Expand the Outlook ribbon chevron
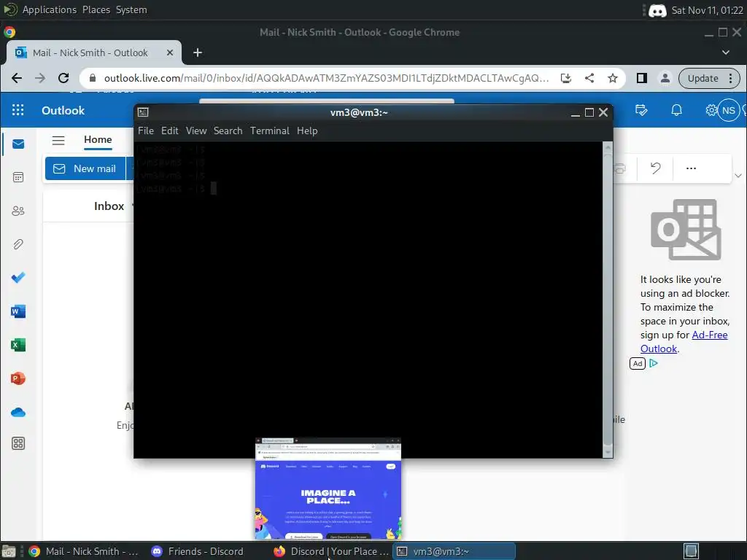Image resolution: width=747 pixels, height=560 pixels. 738,176
